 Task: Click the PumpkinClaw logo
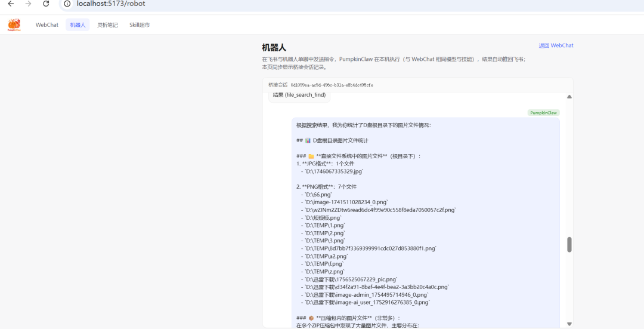[14, 24]
